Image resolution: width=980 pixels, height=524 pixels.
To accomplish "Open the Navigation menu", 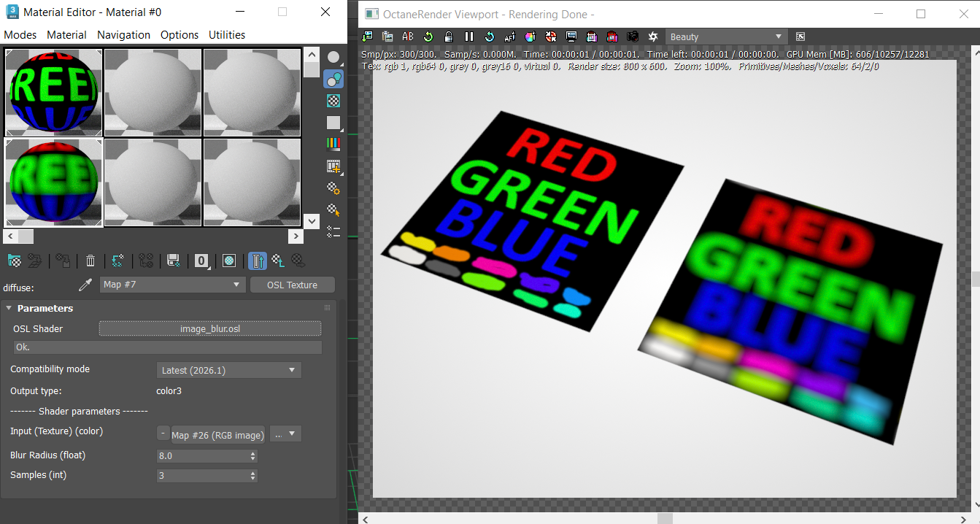I will click(123, 35).
